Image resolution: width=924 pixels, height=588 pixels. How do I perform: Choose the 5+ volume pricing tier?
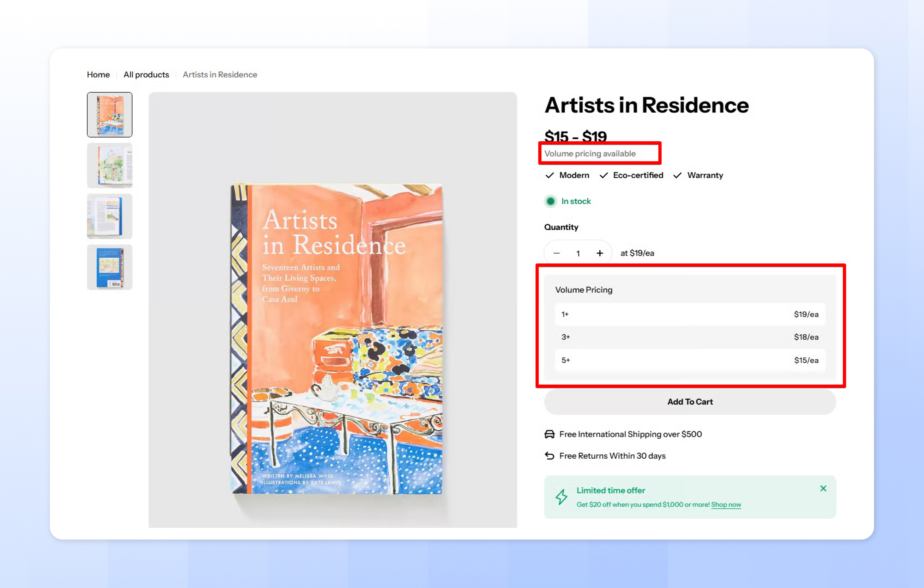tap(690, 360)
